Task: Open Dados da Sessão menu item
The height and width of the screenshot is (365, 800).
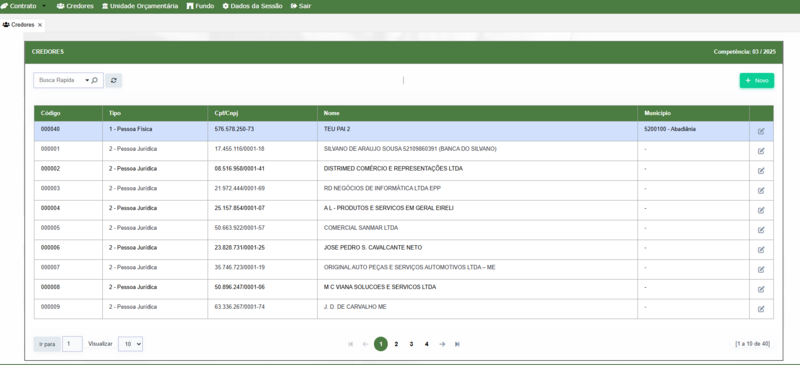Action: tap(253, 6)
